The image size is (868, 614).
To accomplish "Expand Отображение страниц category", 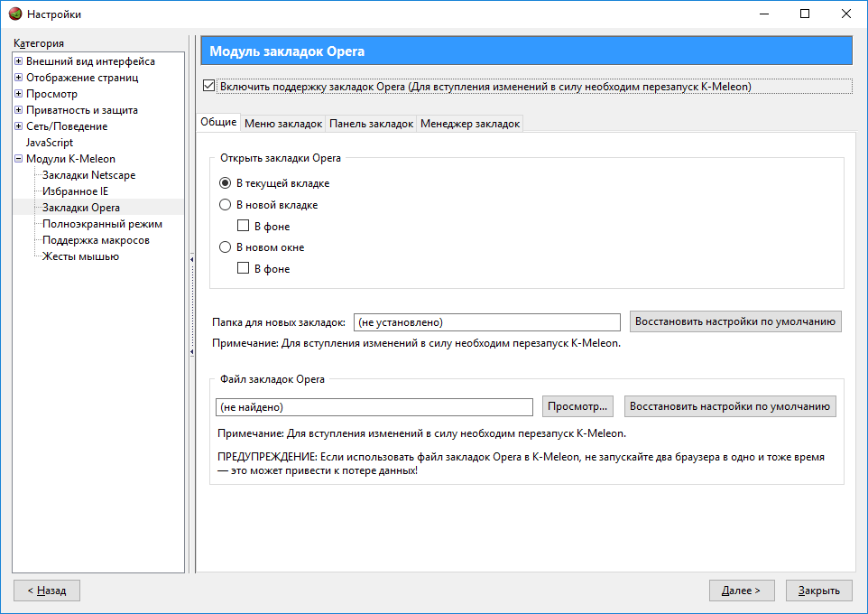I will point(18,77).
